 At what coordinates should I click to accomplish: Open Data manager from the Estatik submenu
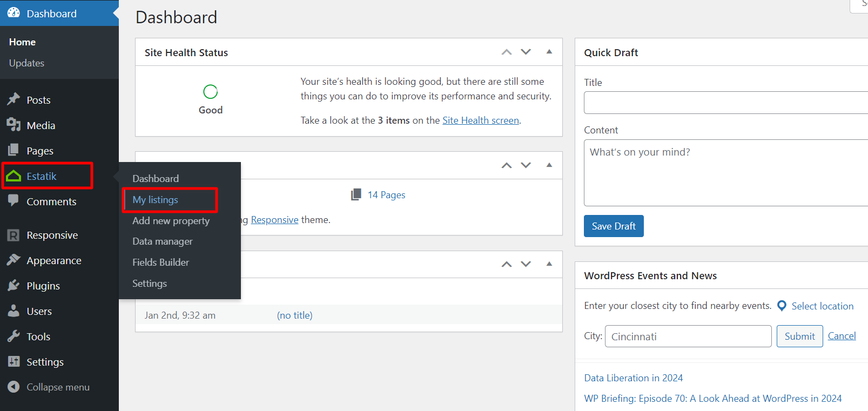pyautogui.click(x=163, y=241)
